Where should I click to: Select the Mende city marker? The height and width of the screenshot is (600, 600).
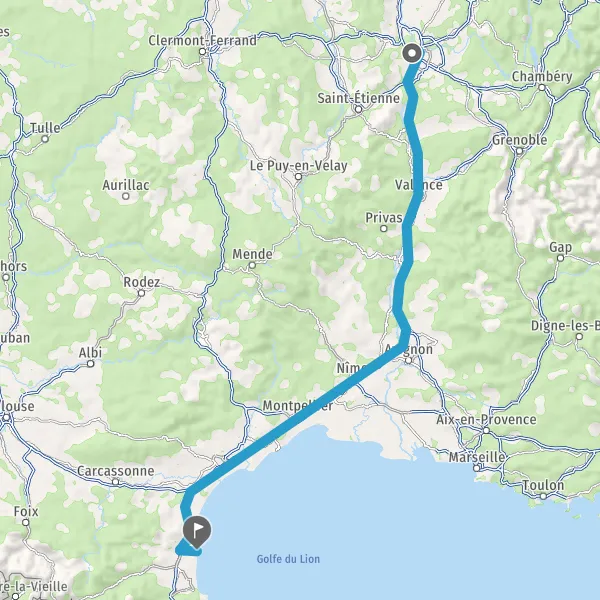[252, 265]
